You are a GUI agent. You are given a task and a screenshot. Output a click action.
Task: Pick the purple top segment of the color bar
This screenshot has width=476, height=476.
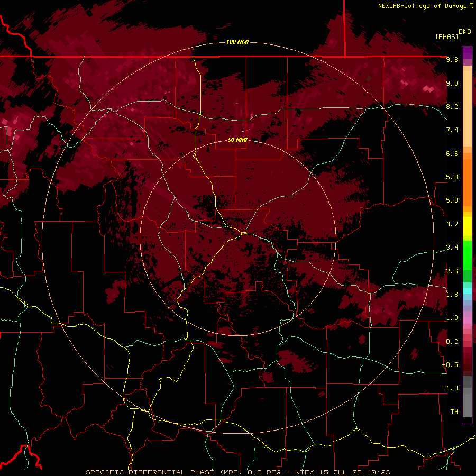point(467,53)
